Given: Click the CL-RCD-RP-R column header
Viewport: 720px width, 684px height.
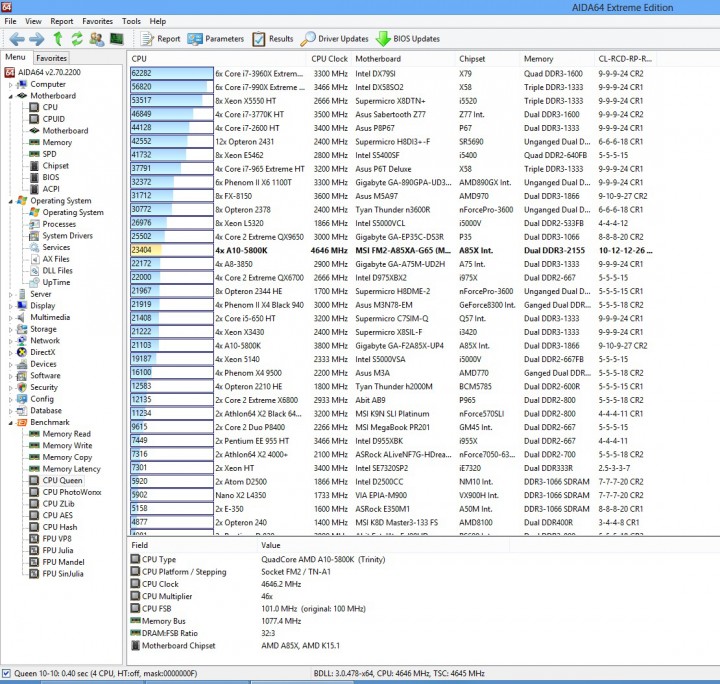Looking at the screenshot, I should click(x=624, y=59).
